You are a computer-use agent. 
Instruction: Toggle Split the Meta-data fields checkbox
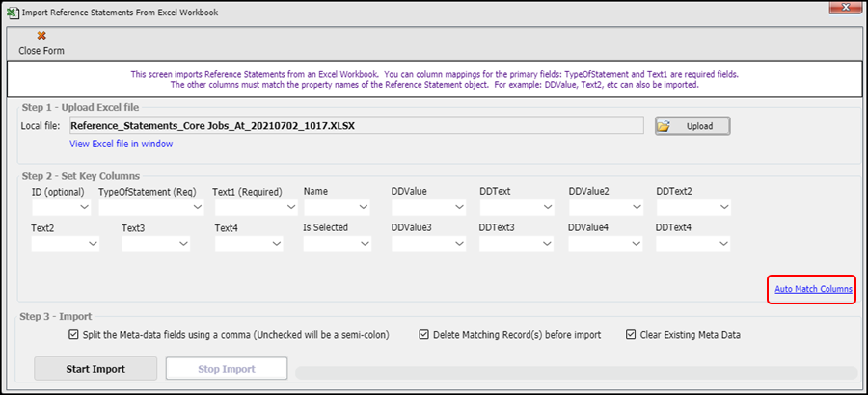74,335
